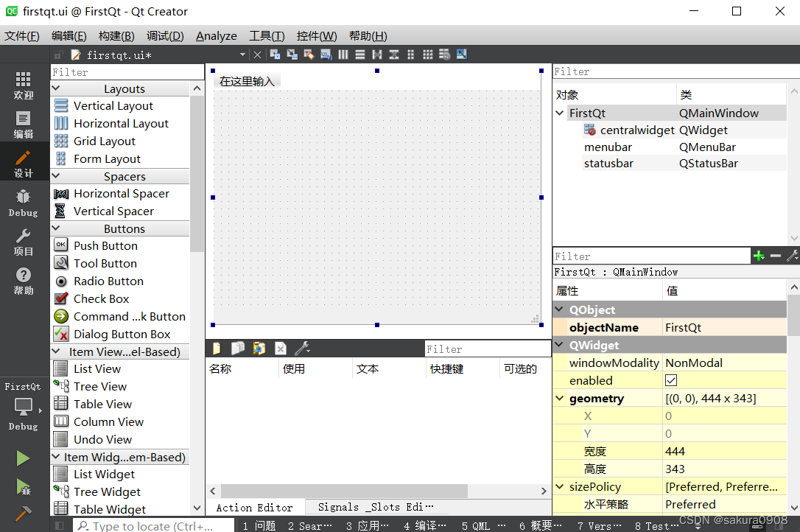Screen dimensions: 800x532
Task: Apply Lay Out in a Grid
Action: point(427,55)
